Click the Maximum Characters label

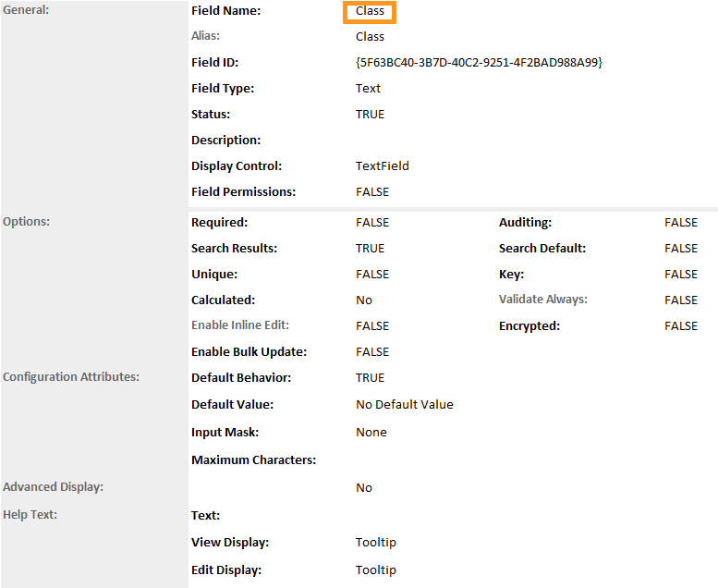pyautogui.click(x=253, y=460)
